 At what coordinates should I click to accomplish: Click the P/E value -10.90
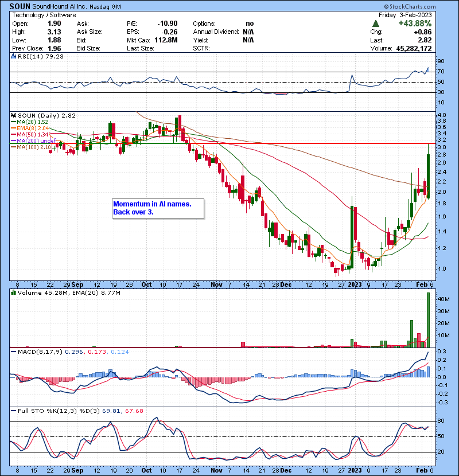(x=168, y=24)
